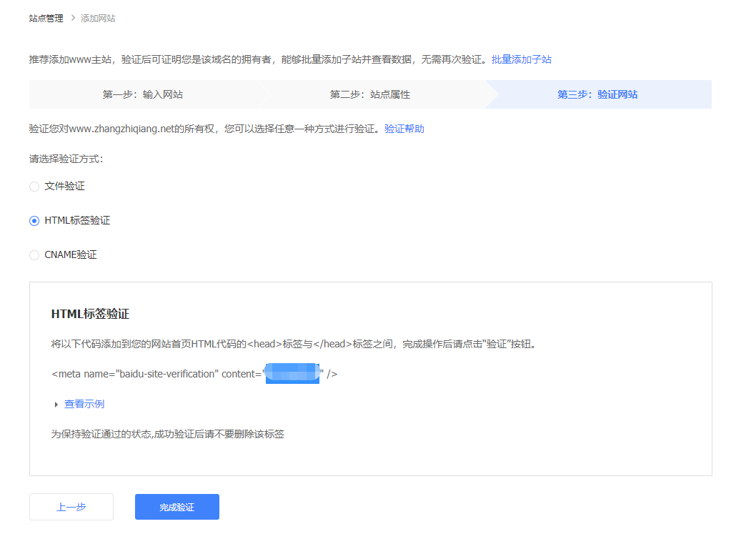756x539 pixels.
Task: Choose the CNAME验证 radio option
Action: point(34,255)
